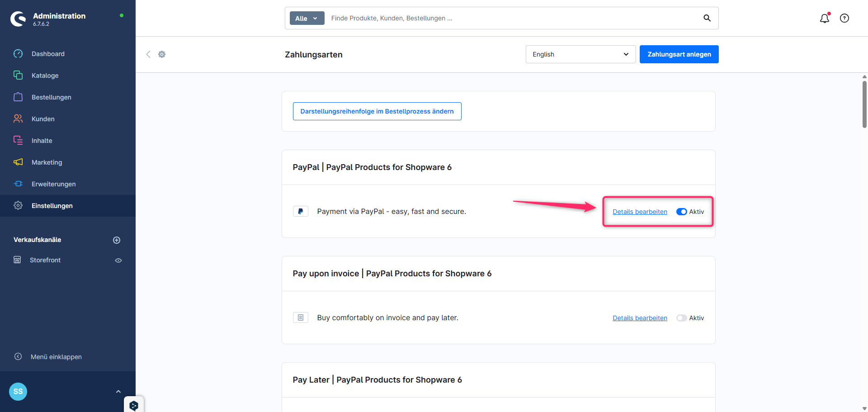Go back with the left chevron icon

pos(148,54)
